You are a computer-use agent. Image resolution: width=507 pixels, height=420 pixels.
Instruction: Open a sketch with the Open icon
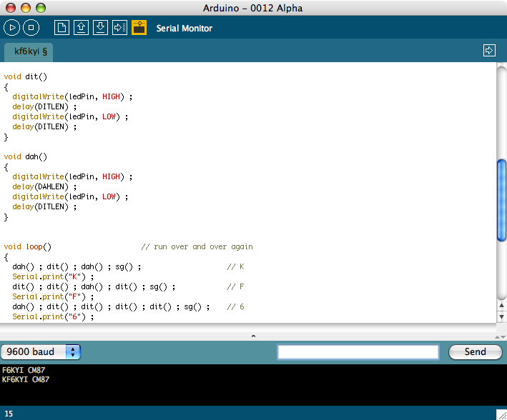click(81, 28)
